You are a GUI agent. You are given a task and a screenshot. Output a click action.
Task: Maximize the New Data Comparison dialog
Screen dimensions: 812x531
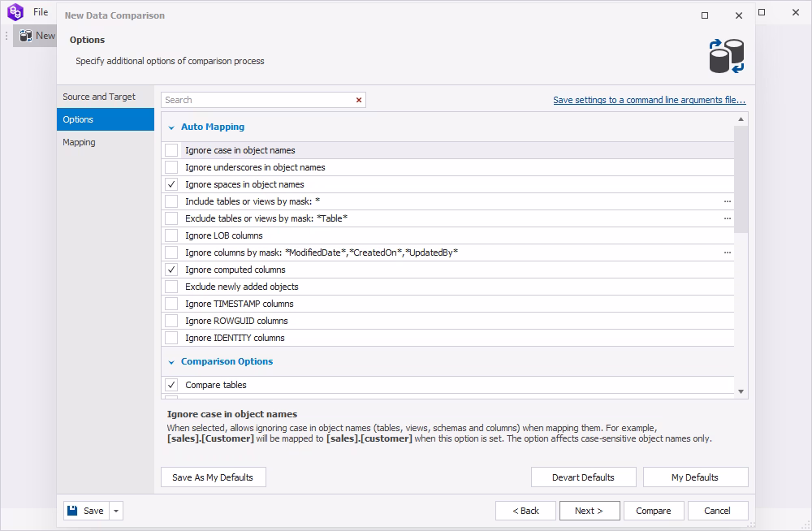point(705,15)
